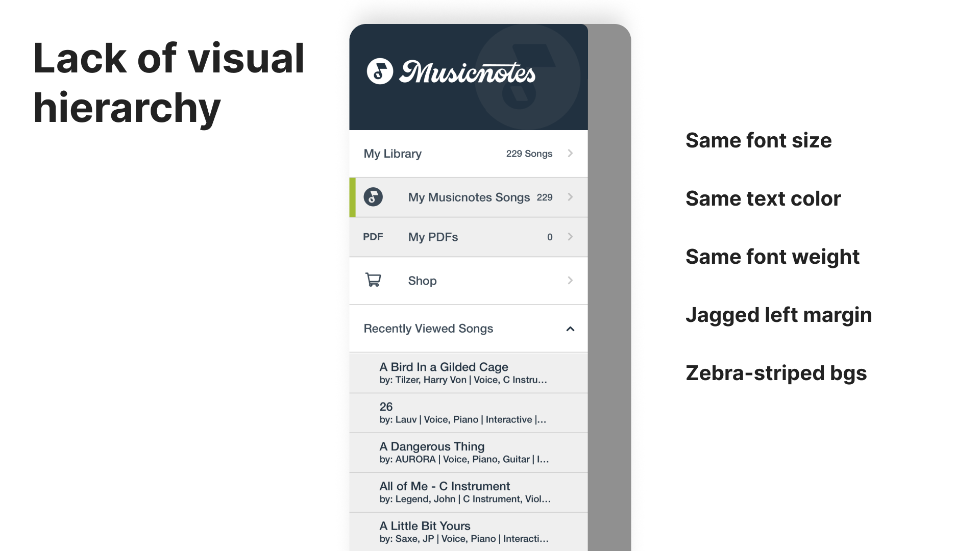This screenshot has height=551, width=980.
Task: Click chevron arrow on My Library row
Action: (x=570, y=154)
